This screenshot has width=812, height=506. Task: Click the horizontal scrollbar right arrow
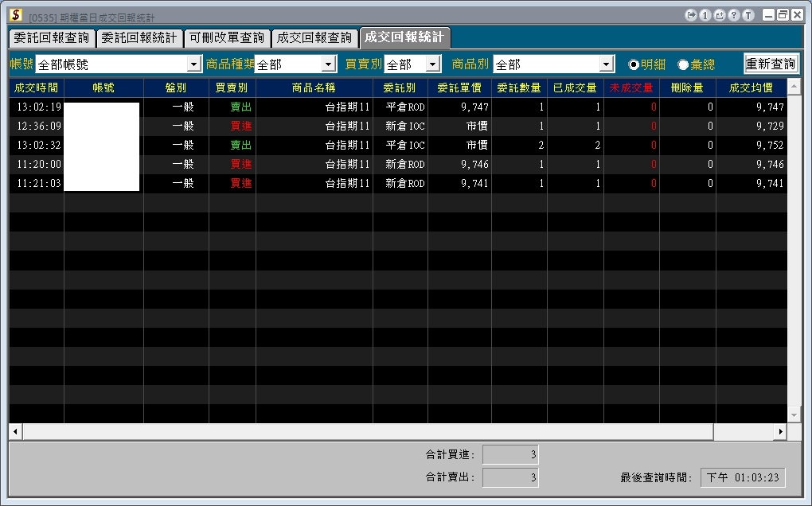(x=780, y=431)
